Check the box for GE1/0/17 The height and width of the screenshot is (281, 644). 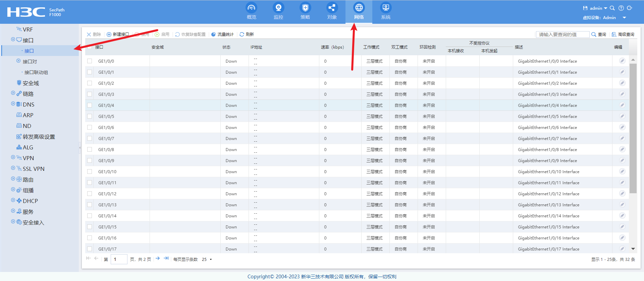90,249
